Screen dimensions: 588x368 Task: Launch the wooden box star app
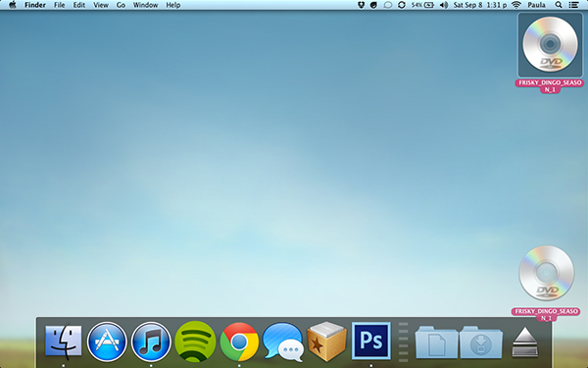coord(326,341)
